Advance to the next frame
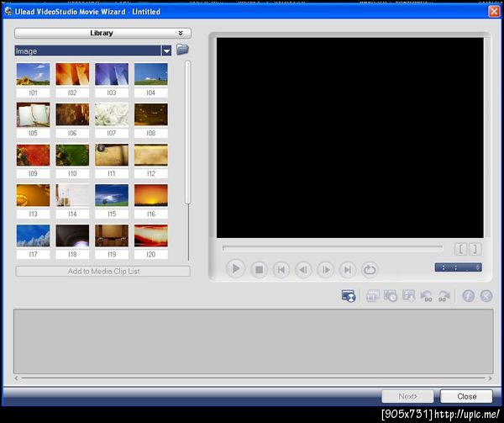Screen dimensions: 504x423 (325, 270)
